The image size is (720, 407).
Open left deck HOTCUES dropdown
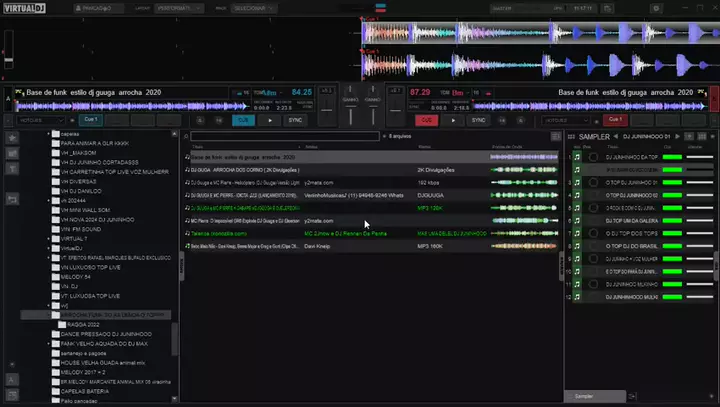(x=40, y=120)
